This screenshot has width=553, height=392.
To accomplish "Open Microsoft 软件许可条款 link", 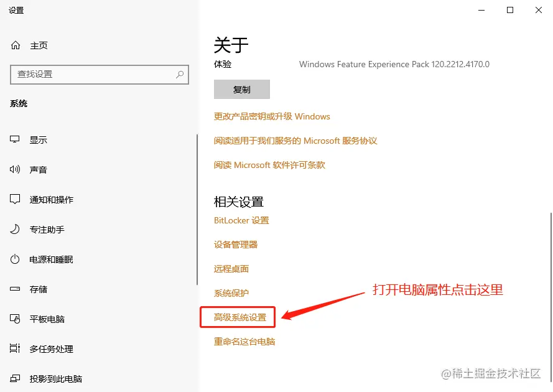I will (x=269, y=165).
